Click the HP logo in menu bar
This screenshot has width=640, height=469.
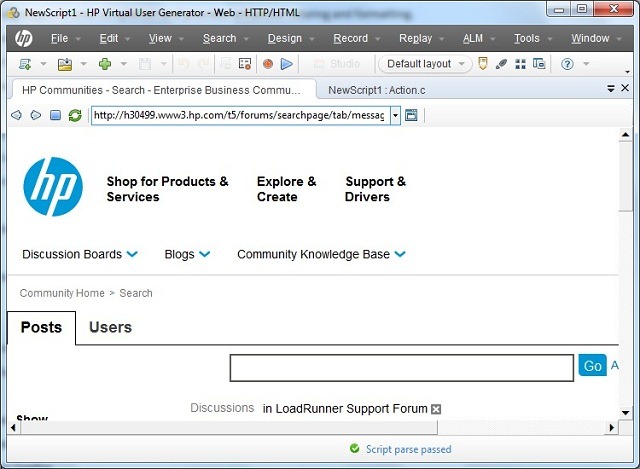(24, 38)
